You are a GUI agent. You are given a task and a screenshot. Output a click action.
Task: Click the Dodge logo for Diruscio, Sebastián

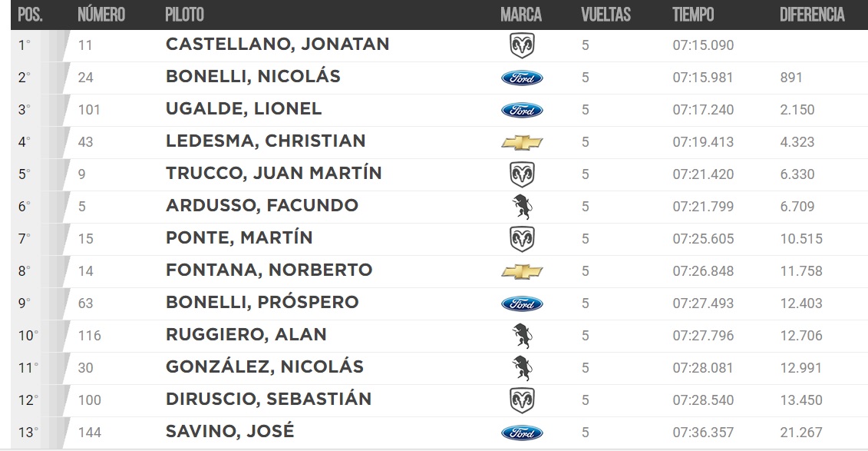(x=522, y=400)
